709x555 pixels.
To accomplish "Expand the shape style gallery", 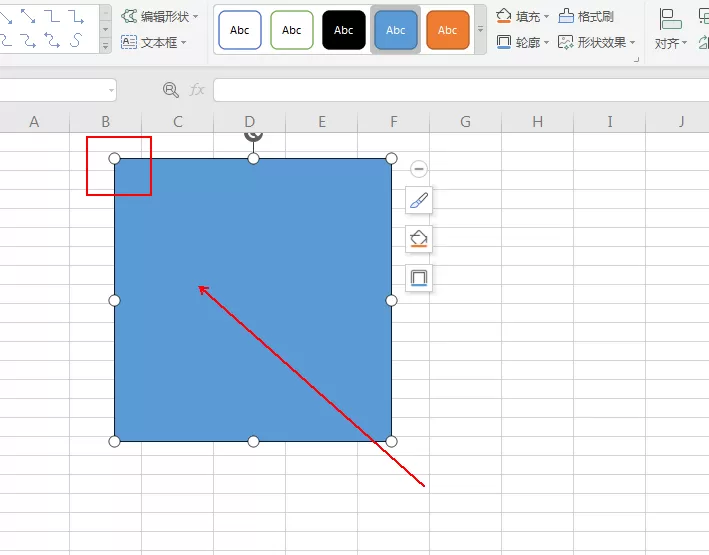I will tap(480, 29).
